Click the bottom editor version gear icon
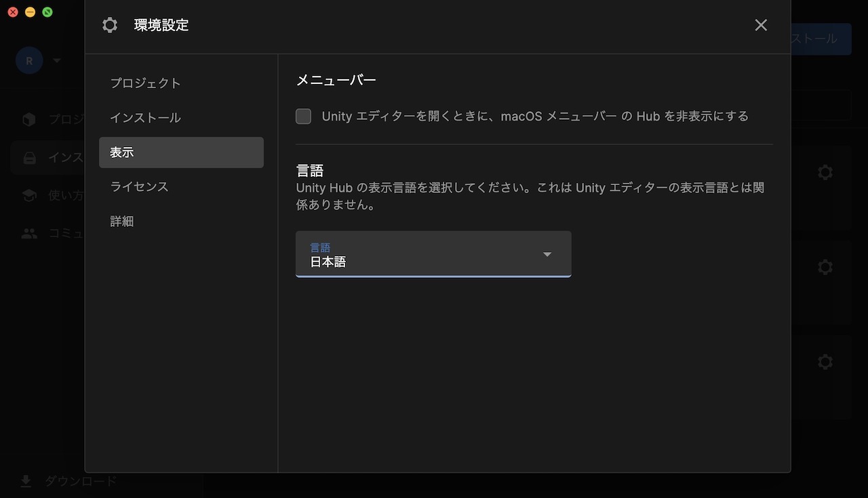Screen dimensions: 868x498 [825, 362]
